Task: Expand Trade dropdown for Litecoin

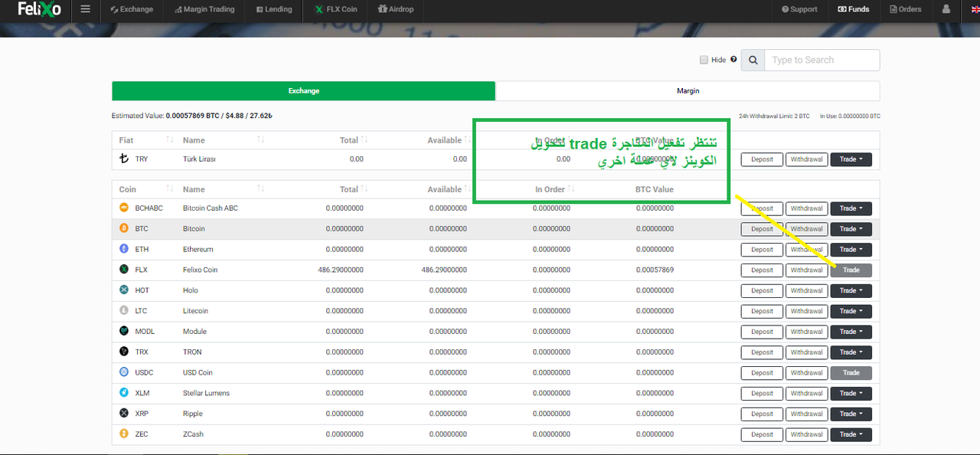Action: click(851, 311)
